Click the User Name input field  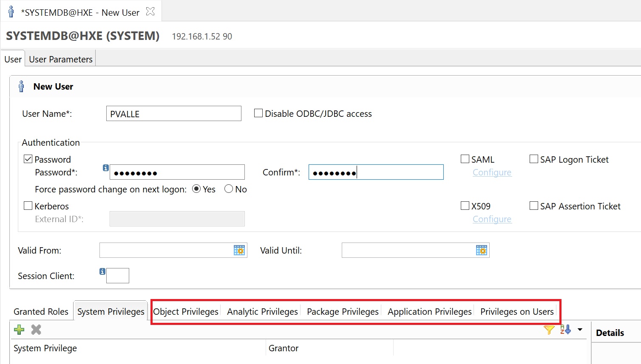(173, 114)
